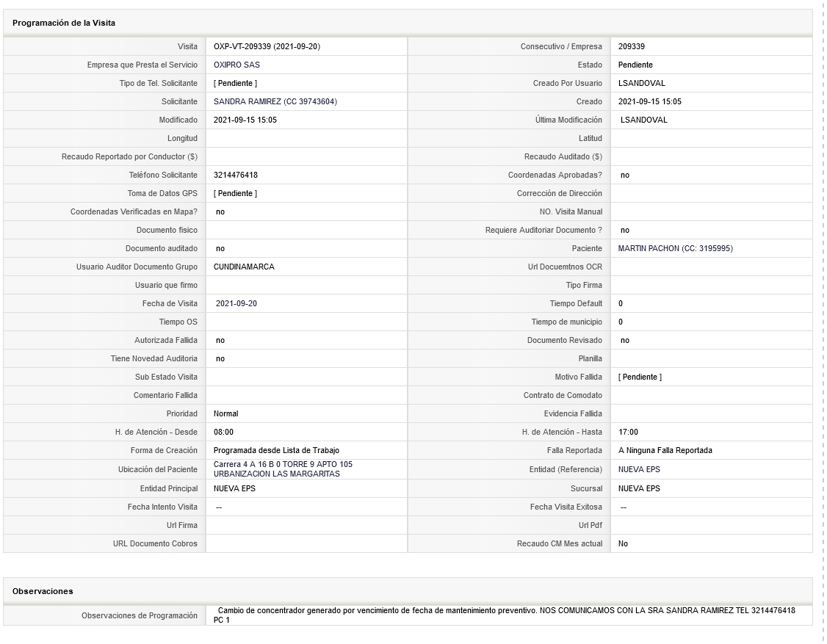The height and width of the screenshot is (644, 827).
Task: Click the attention start time 08:00
Action: [x=223, y=433]
